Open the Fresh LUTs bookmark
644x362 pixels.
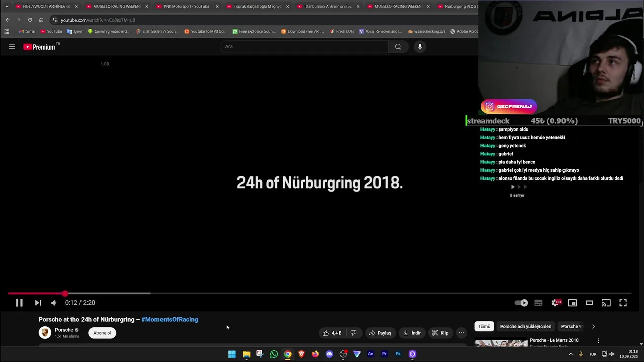click(x=342, y=31)
